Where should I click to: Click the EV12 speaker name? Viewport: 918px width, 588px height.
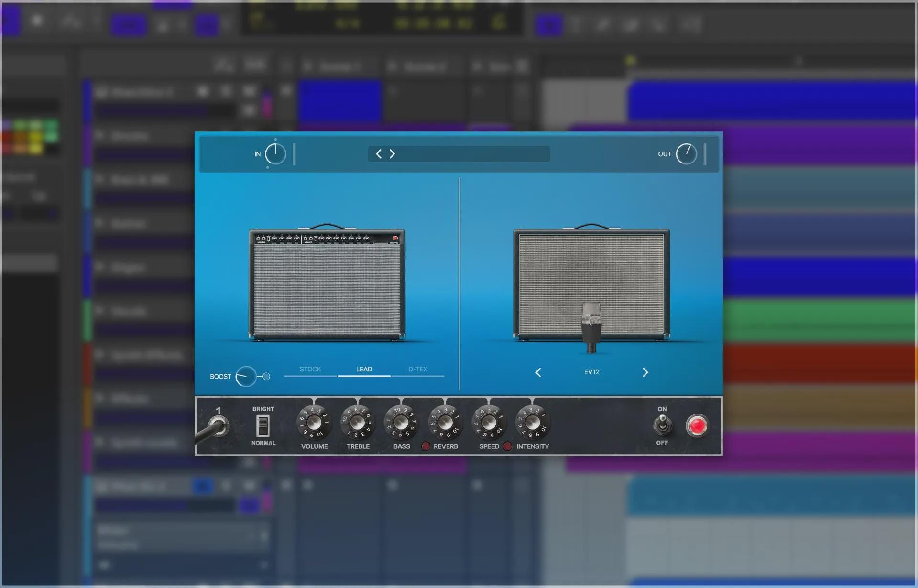point(591,372)
